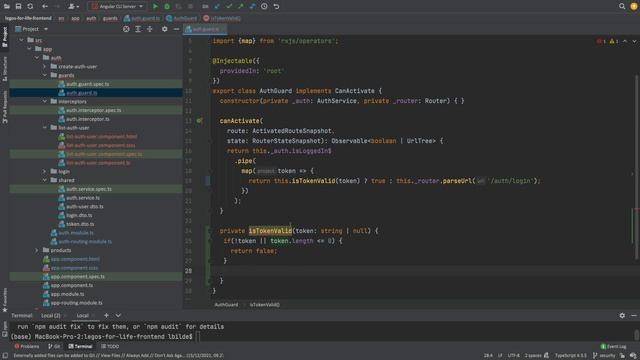Viewport: 640px width, 360px height.
Task: Add a new terminal session with plus
Action: 106,316
